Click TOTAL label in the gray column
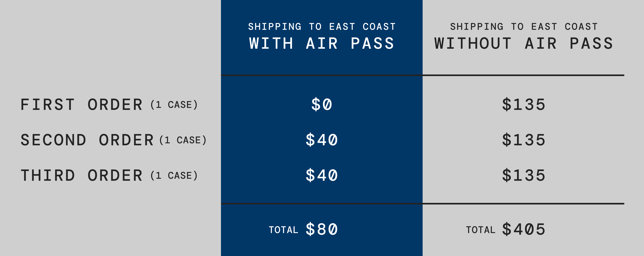This screenshot has width=644, height=256. pyautogui.click(x=481, y=230)
